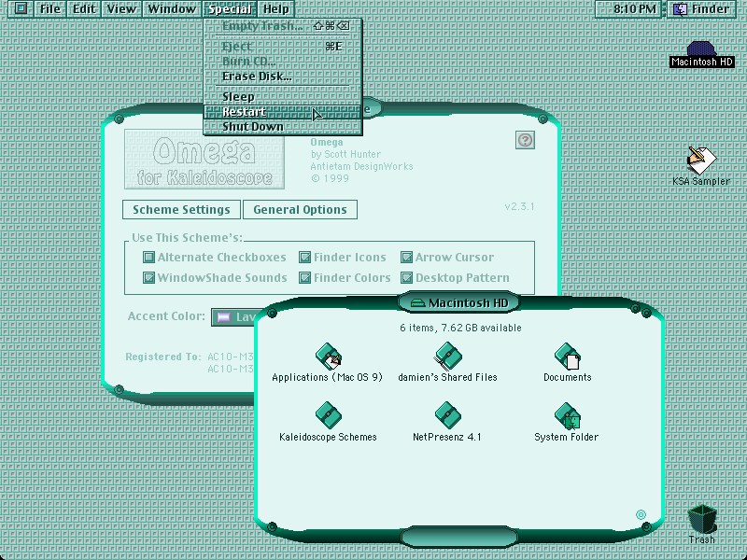This screenshot has height=560, width=747.
Task: Click the close widget of Macintosh HD window
Action: [272, 313]
